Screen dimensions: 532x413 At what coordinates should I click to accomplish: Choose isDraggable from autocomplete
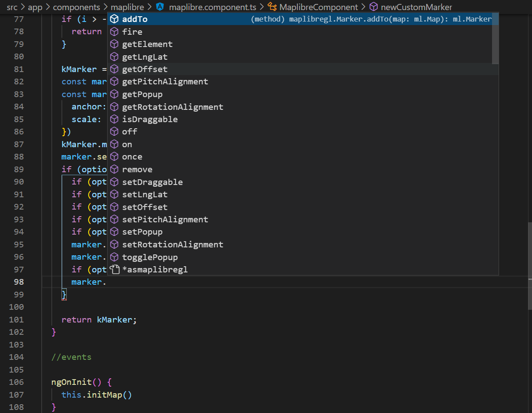click(303, 120)
